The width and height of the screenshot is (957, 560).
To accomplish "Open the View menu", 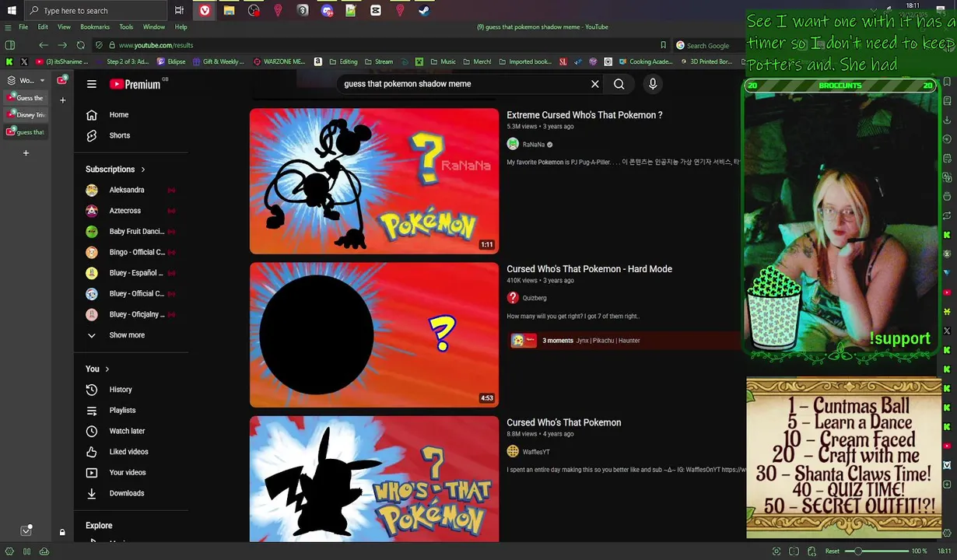I will 64,27.
